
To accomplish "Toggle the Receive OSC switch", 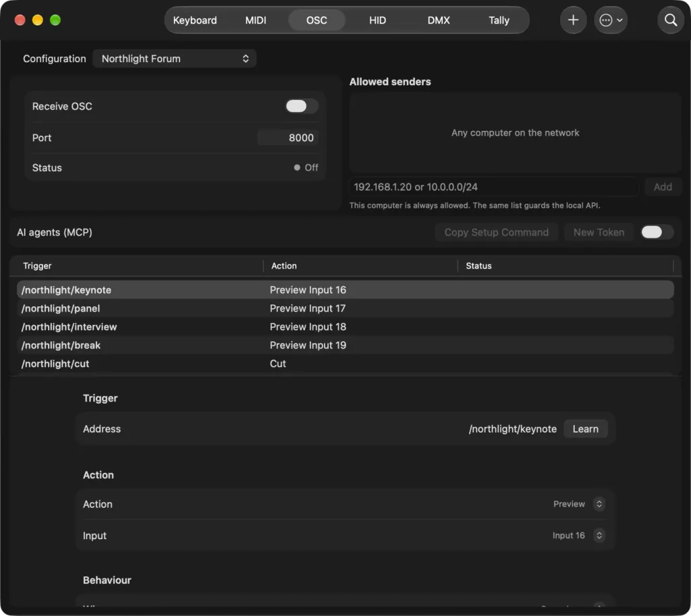I will 302,106.
